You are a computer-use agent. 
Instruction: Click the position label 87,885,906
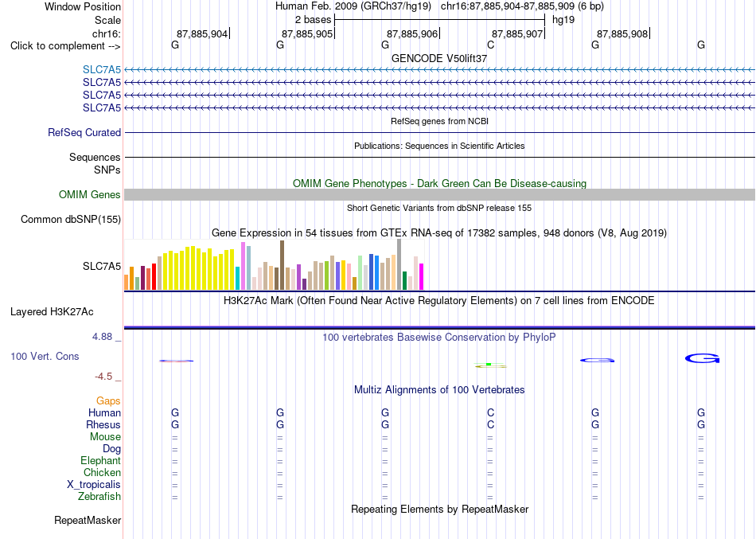click(412, 33)
